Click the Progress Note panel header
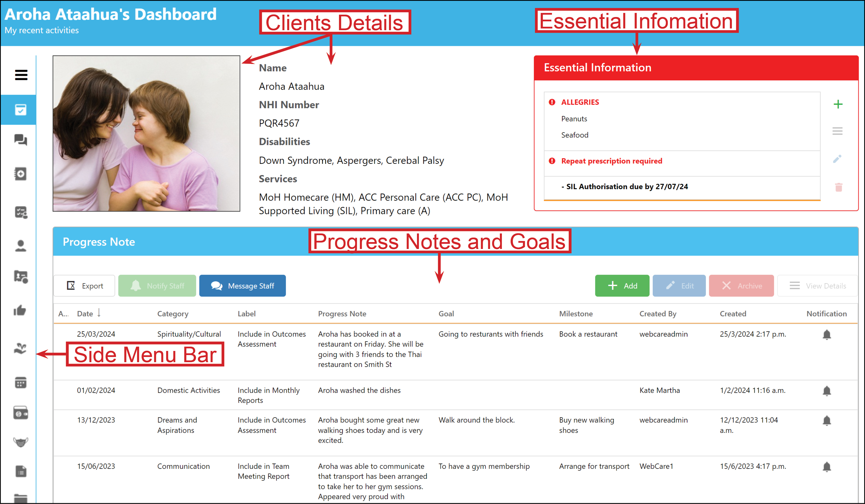The height and width of the screenshot is (504, 865). (455, 241)
